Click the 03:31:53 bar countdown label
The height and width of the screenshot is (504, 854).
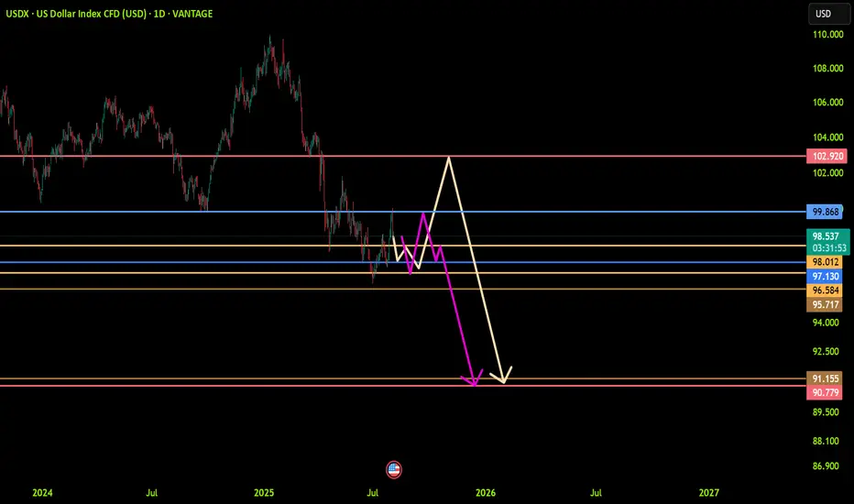[x=829, y=248]
